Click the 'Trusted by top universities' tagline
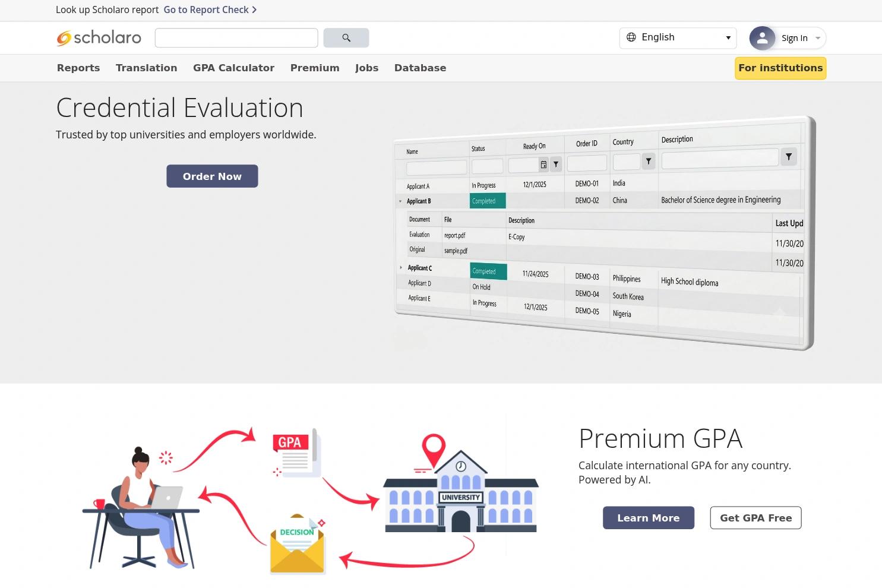 [186, 135]
